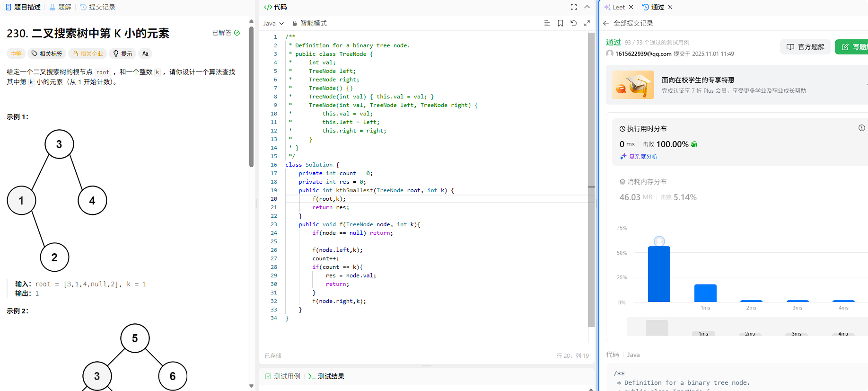Open the Java language dropdown
This screenshot has width=868, height=391.
[273, 23]
